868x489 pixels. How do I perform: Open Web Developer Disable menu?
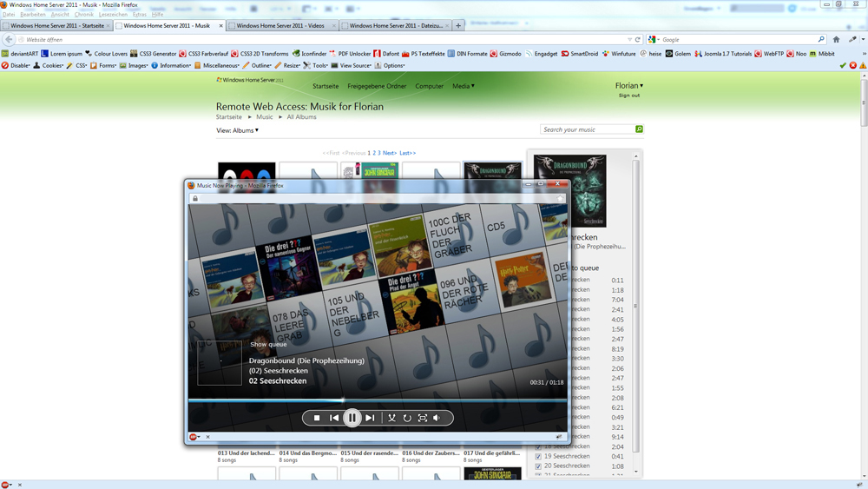pyautogui.click(x=16, y=65)
